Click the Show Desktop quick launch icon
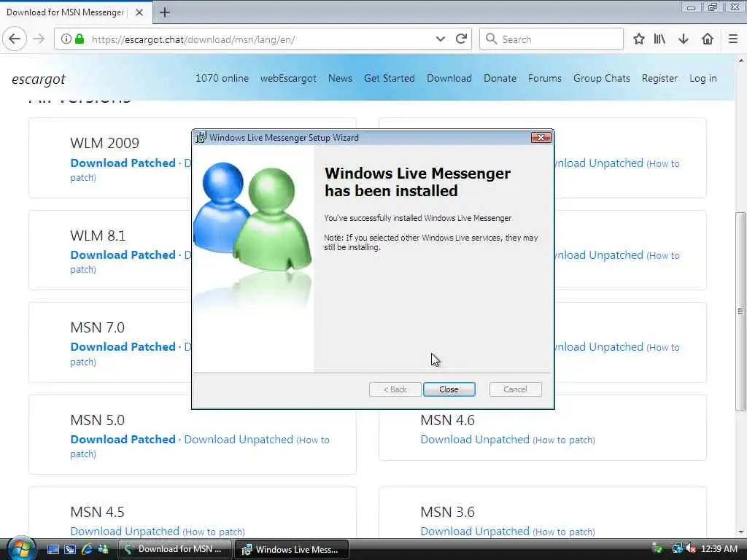The height and width of the screenshot is (560, 747). click(53, 549)
